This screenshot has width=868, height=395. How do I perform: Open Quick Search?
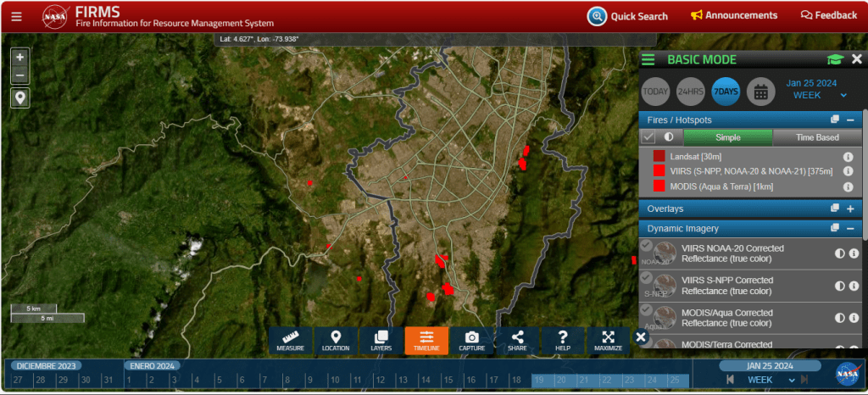[628, 15]
